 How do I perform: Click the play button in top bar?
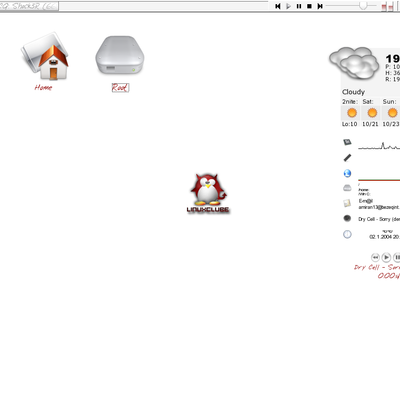point(289,6)
